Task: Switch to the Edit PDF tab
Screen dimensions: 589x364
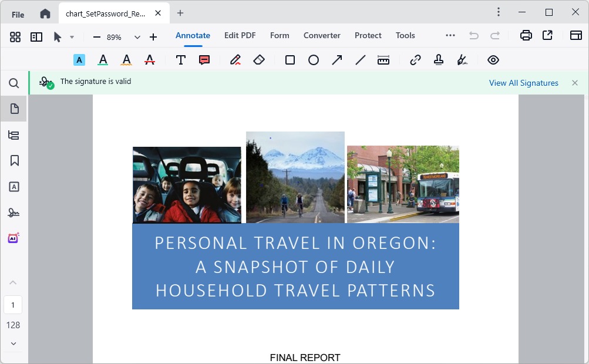Action: tap(240, 35)
